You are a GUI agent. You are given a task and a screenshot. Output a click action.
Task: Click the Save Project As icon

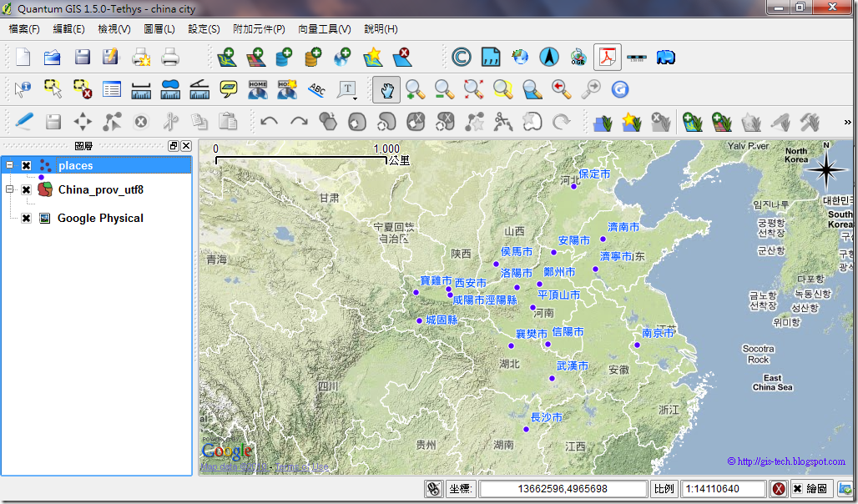click(110, 57)
